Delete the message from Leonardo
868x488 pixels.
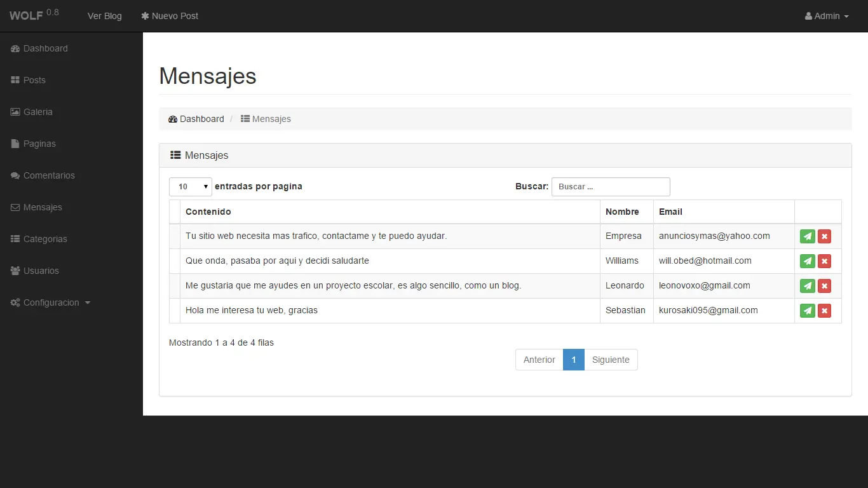coord(825,286)
